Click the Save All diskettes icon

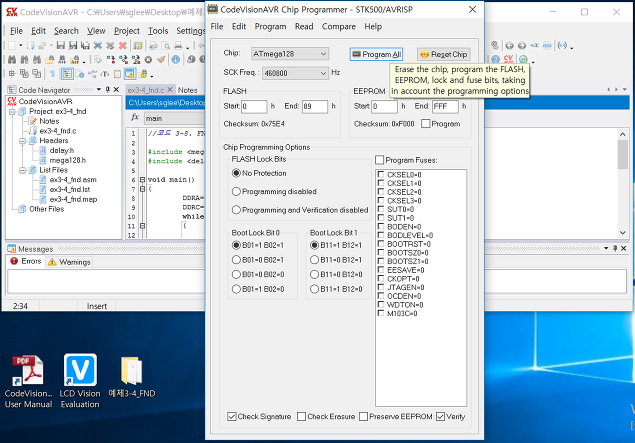(85, 46)
